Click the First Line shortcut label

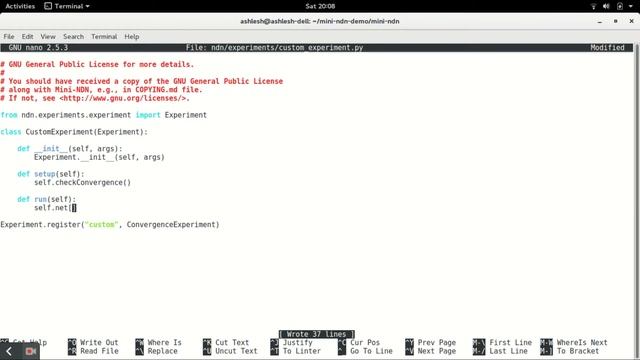pos(511,342)
